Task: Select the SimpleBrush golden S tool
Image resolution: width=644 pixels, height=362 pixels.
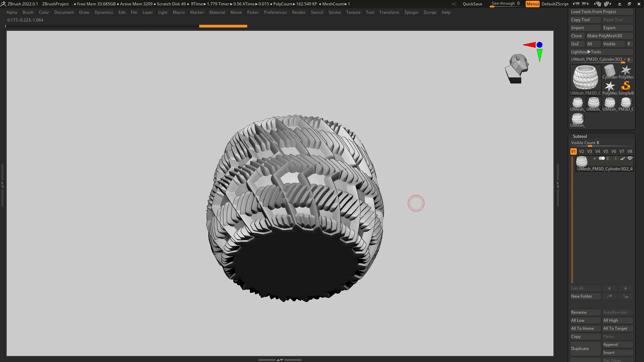Action: point(626,88)
